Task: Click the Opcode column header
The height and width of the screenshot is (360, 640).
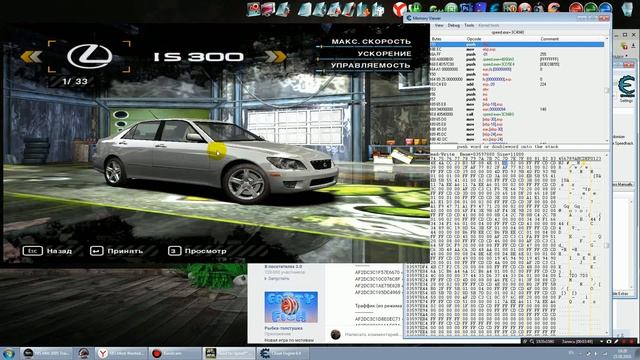Action: coord(474,39)
